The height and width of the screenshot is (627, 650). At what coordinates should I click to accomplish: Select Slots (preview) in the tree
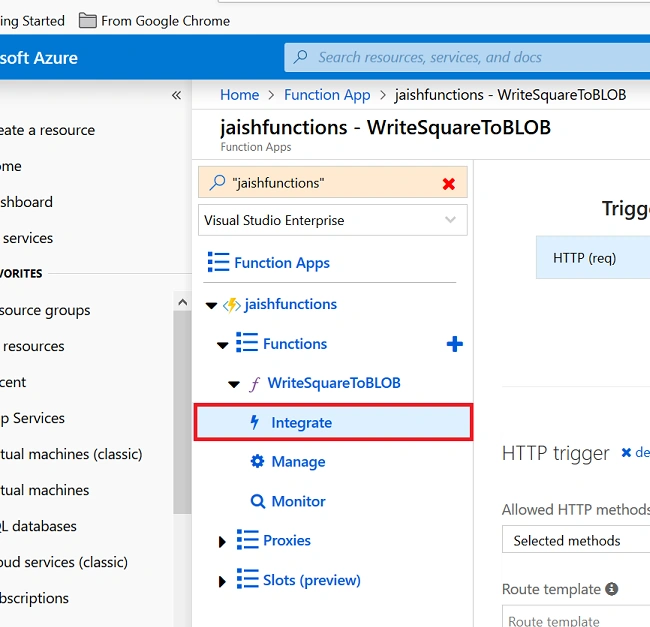click(311, 580)
